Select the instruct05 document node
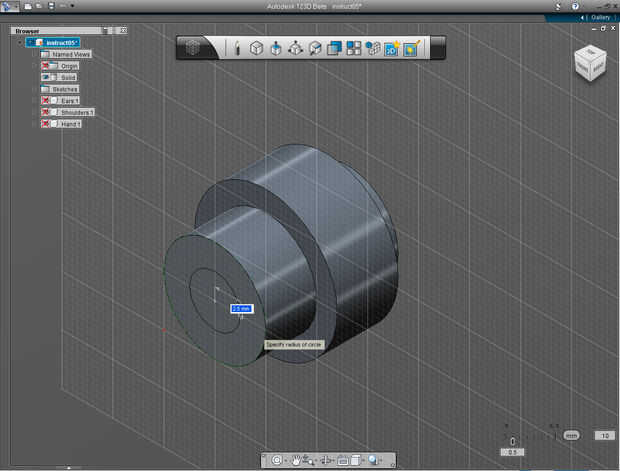The width and height of the screenshot is (620, 471). click(x=53, y=43)
